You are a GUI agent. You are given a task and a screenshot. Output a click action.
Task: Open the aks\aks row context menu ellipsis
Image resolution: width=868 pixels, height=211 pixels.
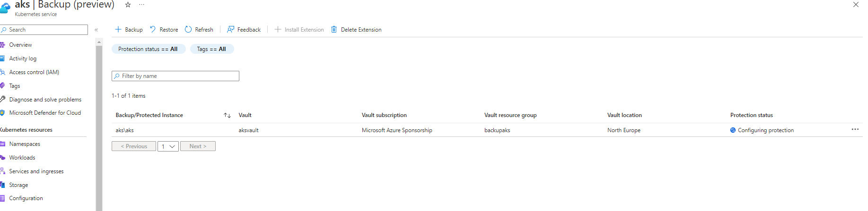click(855, 129)
